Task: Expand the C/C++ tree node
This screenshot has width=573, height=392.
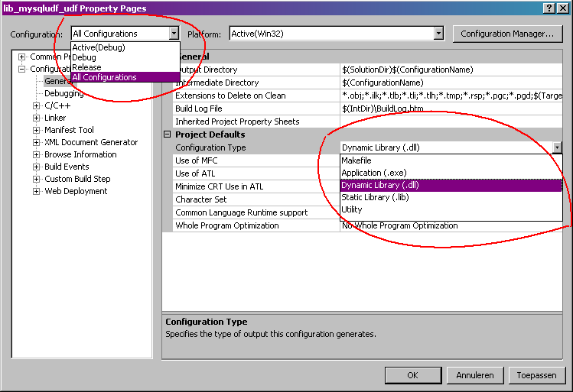Action: (36, 105)
